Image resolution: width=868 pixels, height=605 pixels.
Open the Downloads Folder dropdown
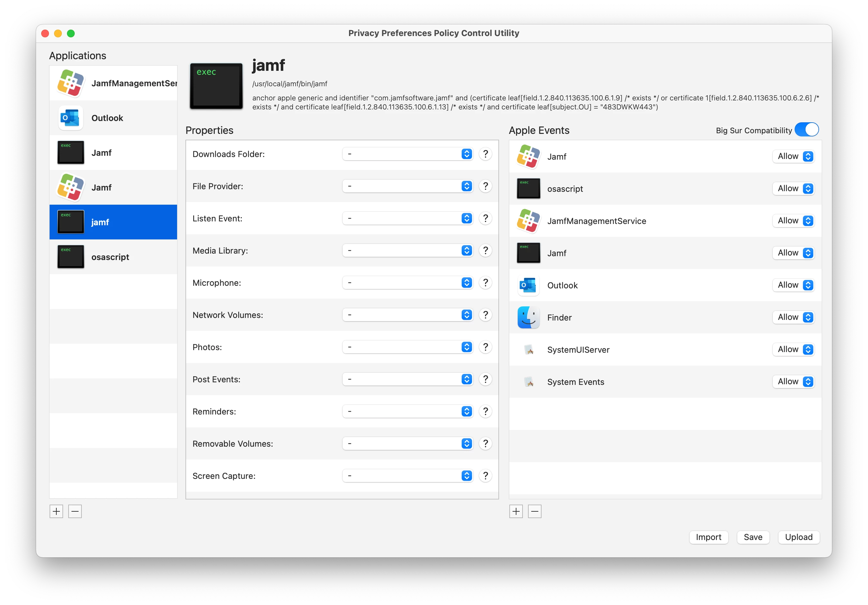click(408, 154)
